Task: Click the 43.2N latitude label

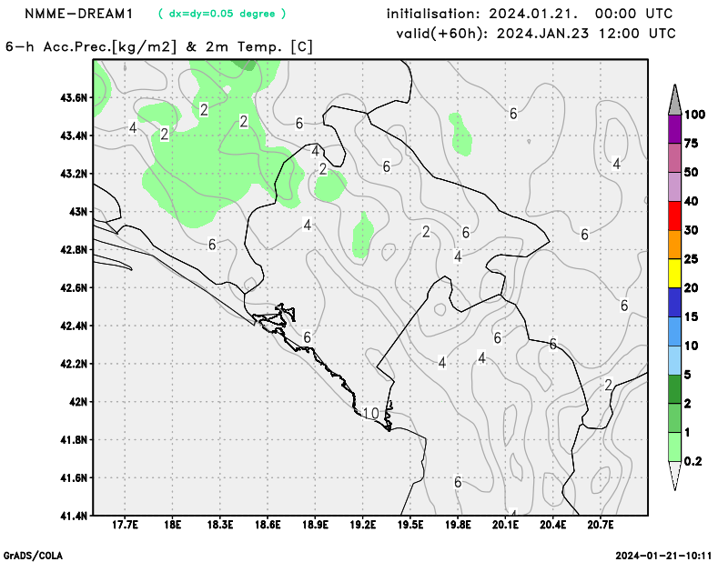Action: click(74, 174)
